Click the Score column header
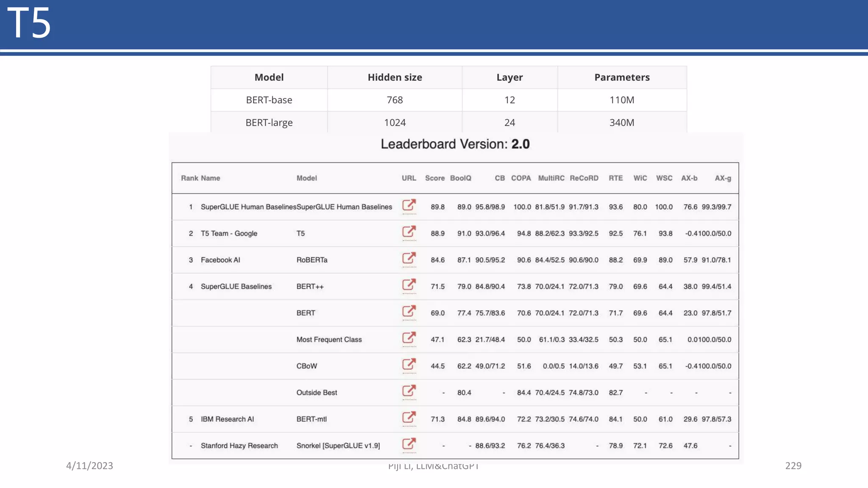The image size is (868, 488). point(434,178)
